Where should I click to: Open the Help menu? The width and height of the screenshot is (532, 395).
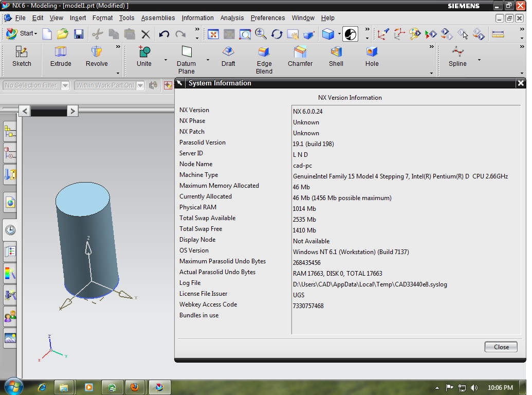[327, 18]
